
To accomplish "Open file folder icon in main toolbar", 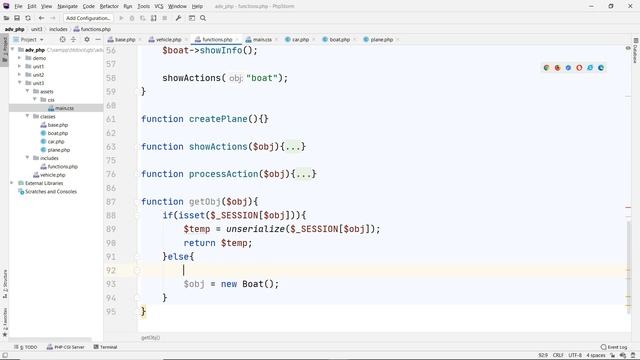I will (x=7, y=18).
